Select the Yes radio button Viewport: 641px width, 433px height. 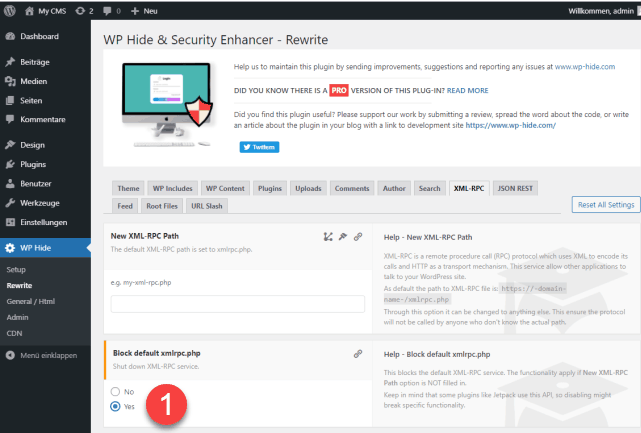click(115, 406)
